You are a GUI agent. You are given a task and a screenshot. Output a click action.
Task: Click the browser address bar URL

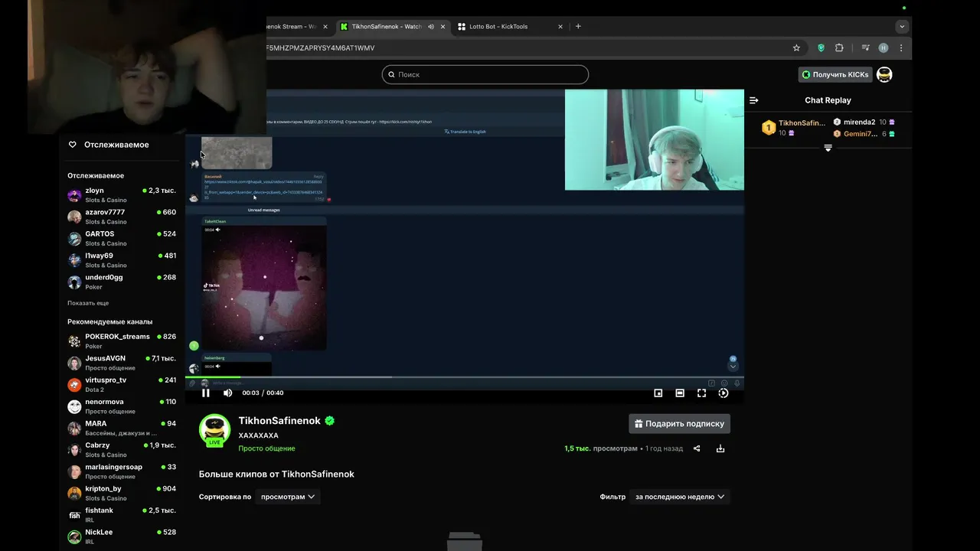(x=320, y=47)
